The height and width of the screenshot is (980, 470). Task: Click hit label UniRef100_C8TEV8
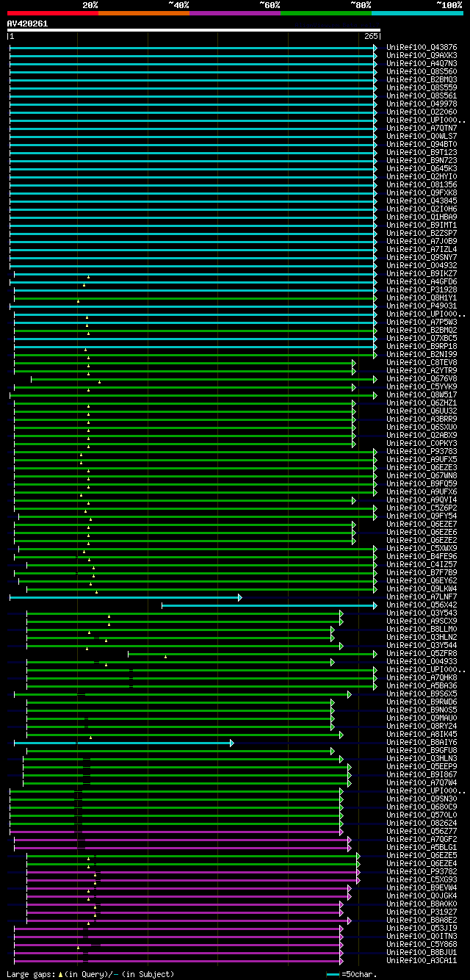click(x=422, y=363)
